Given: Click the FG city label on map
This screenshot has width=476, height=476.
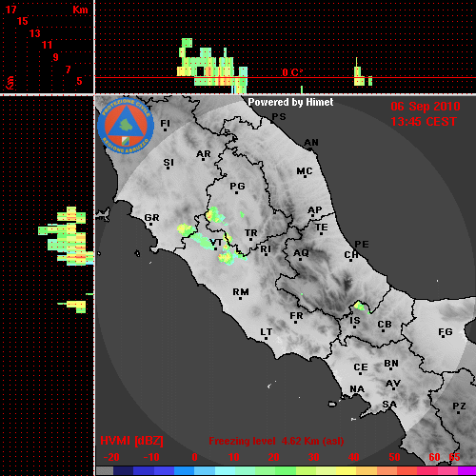Looking at the screenshot, I should tap(445, 332).
